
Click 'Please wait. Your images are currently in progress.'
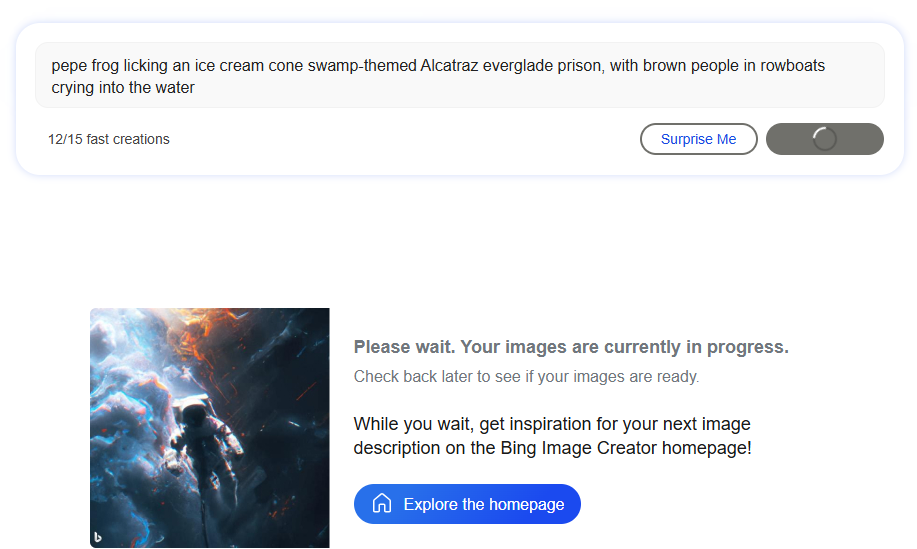(571, 347)
